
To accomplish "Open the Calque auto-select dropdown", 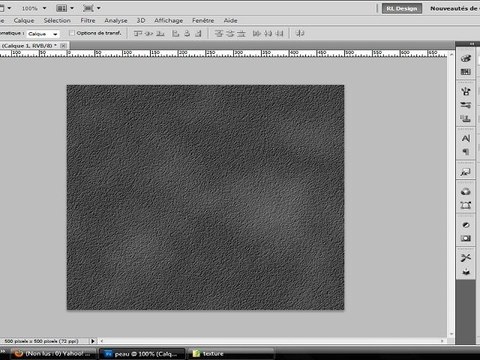I will 43,34.
